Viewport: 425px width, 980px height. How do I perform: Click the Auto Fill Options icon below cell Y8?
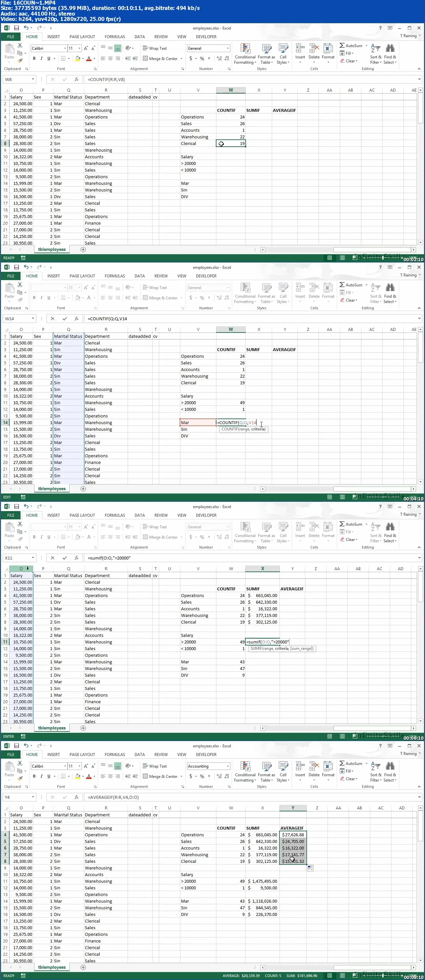pos(310,868)
